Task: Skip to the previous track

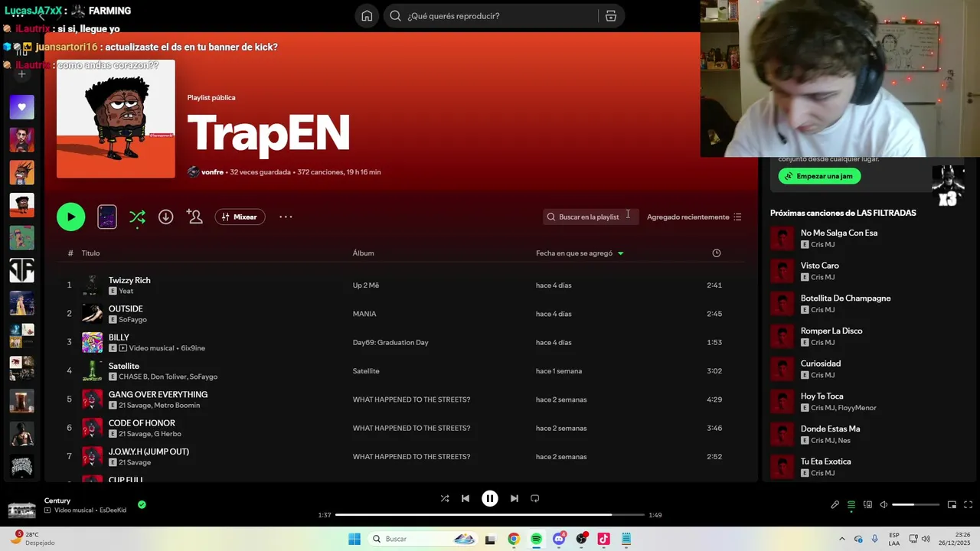Action: pyautogui.click(x=465, y=498)
